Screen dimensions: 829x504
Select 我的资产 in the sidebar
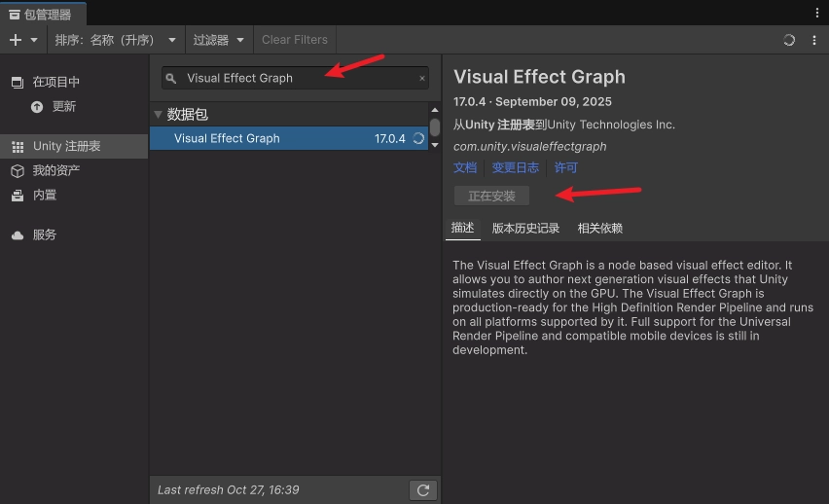55,170
